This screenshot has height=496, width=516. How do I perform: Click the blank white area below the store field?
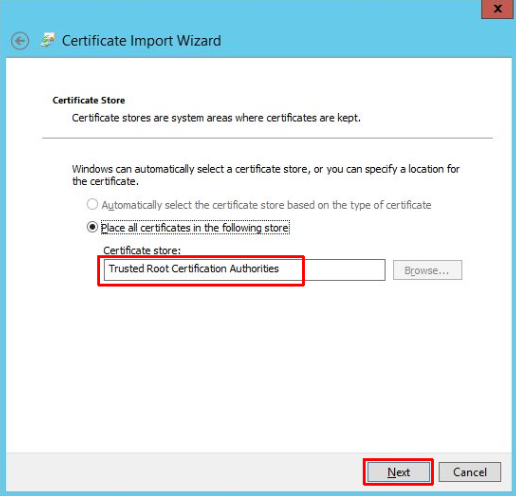258,367
